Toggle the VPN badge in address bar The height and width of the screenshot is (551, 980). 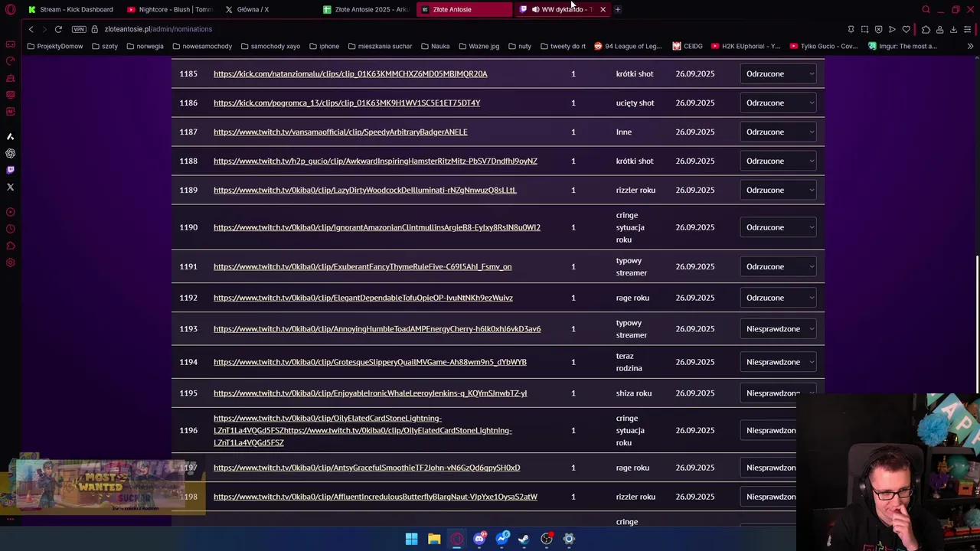(x=79, y=29)
